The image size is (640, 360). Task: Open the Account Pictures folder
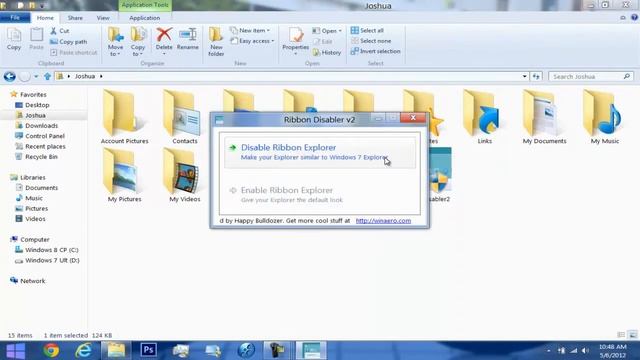tap(124, 117)
